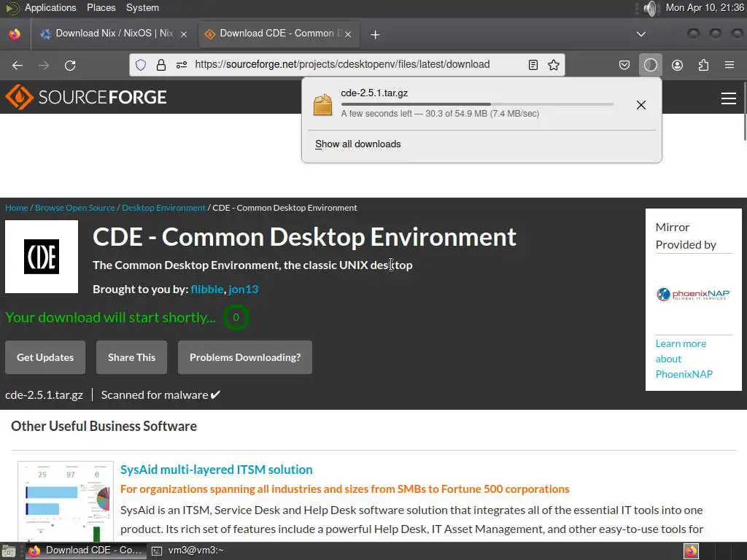Viewport: 747px width, 560px height.
Task: Open Desktop Environment breadcrumb link
Action: [x=164, y=208]
